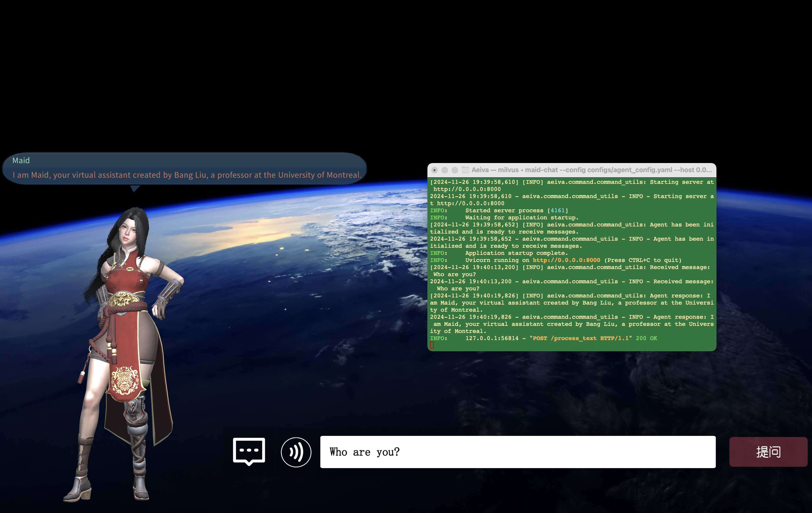Minimize the Aeiva terminal window

coord(444,170)
